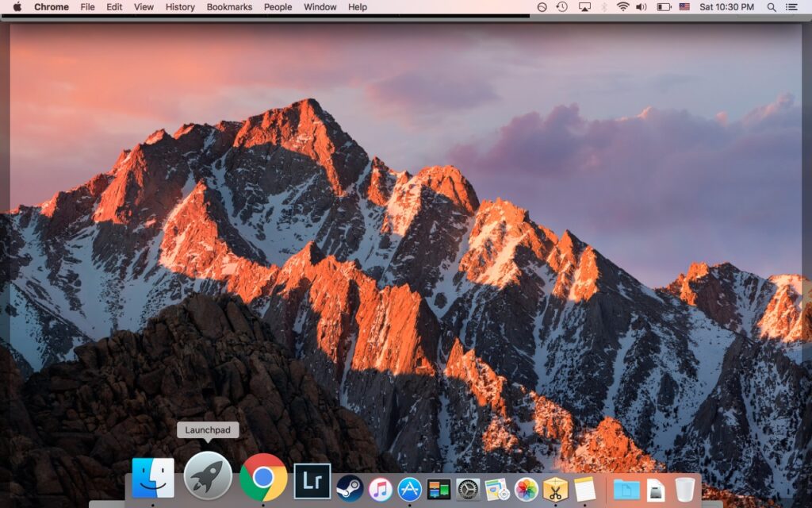Image resolution: width=812 pixels, height=508 pixels.
Task: Open System Preferences gear in dock
Action: pos(468,489)
